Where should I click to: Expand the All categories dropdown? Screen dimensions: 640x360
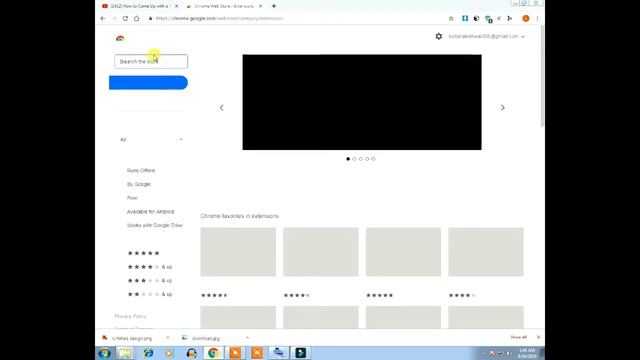[x=151, y=140]
